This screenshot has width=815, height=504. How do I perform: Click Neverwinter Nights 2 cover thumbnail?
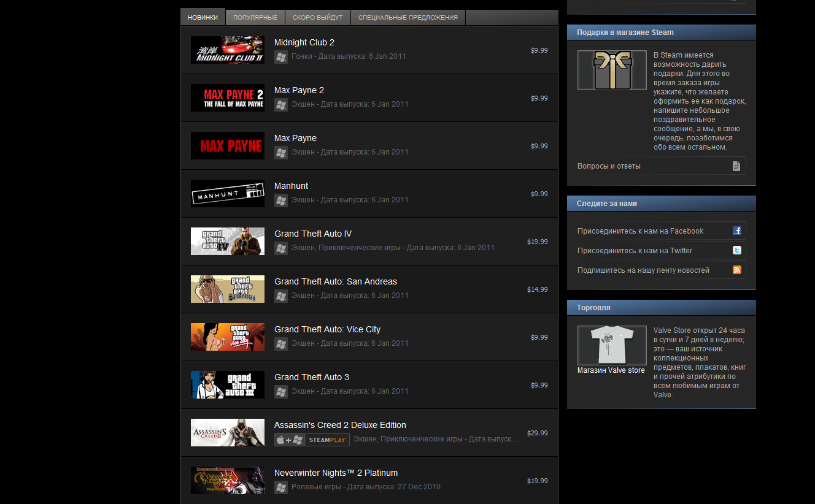tap(228, 481)
